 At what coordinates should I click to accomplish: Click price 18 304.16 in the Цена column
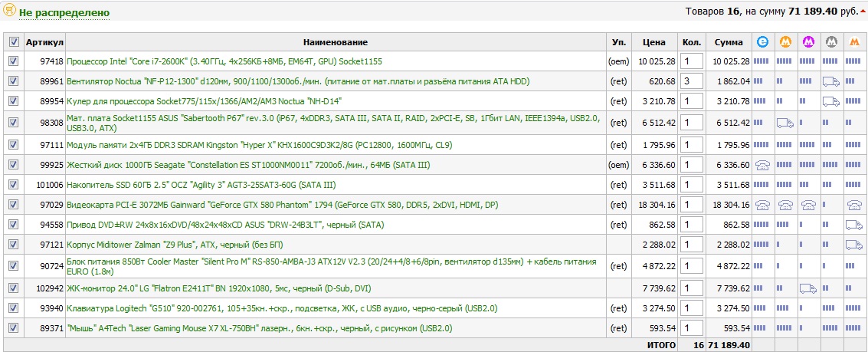(x=657, y=205)
